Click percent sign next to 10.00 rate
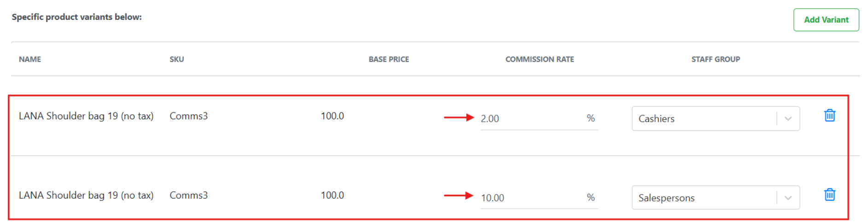The width and height of the screenshot is (868, 223). tap(591, 198)
